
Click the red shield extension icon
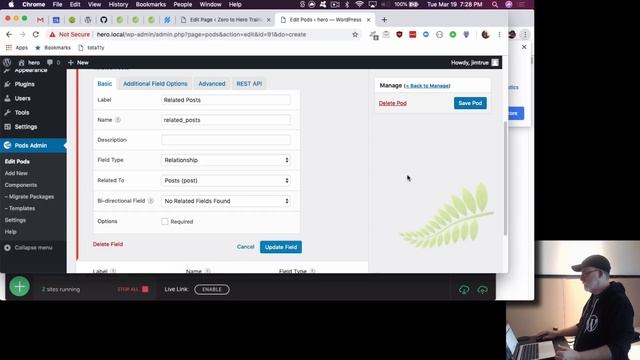[x=399, y=35]
